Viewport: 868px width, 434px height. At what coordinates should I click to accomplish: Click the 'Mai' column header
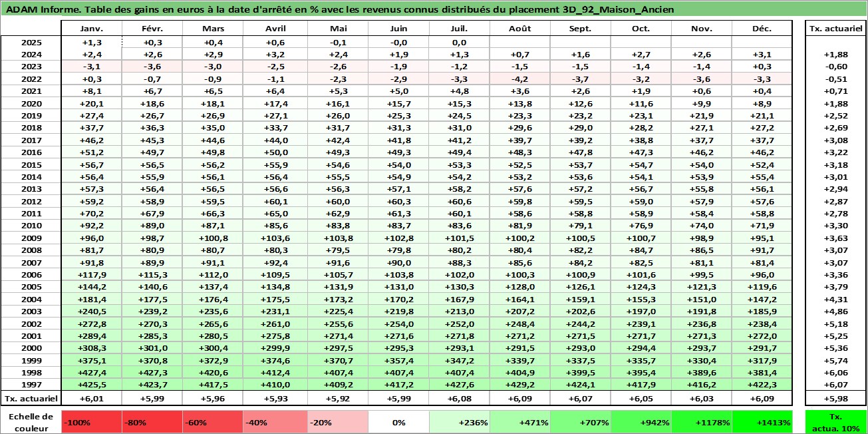pos(338,29)
